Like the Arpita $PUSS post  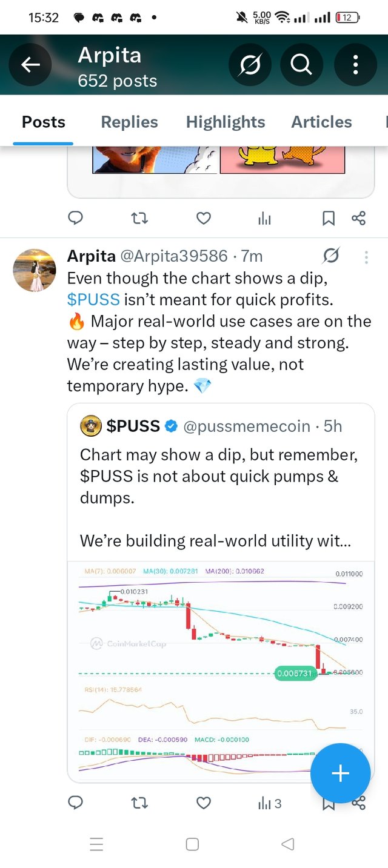point(204,803)
